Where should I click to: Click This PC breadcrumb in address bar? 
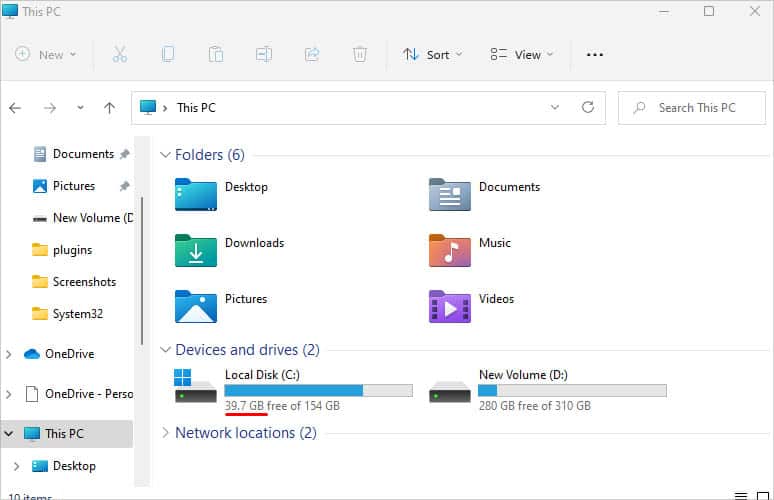[x=196, y=108]
